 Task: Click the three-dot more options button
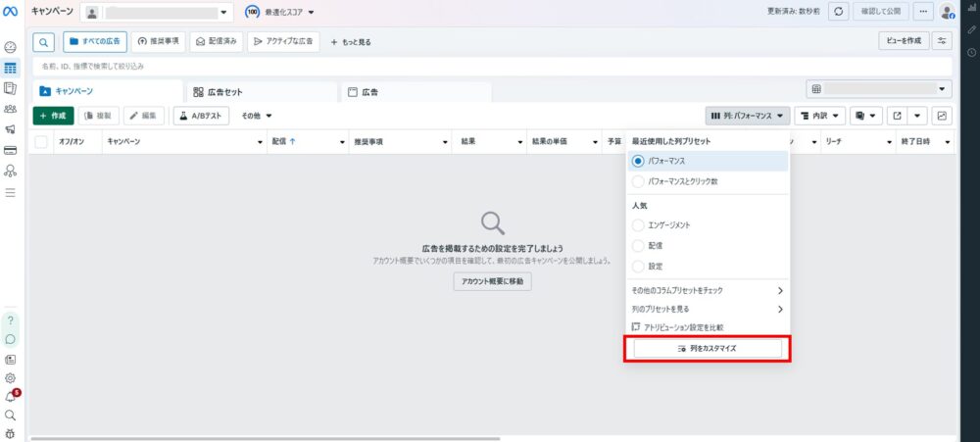(922, 12)
